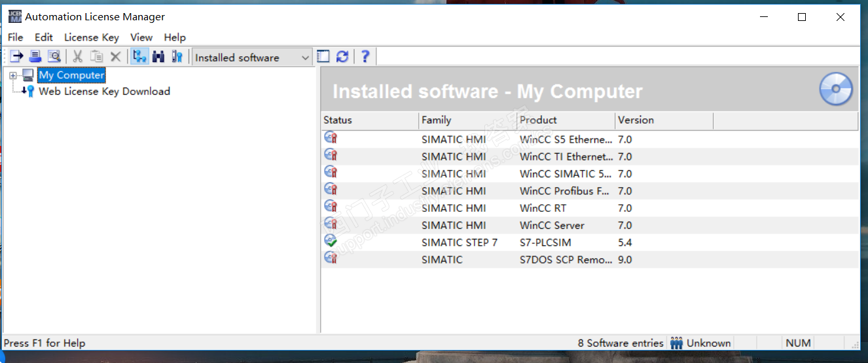
Task: Click the Cut scissors icon
Action: point(77,57)
